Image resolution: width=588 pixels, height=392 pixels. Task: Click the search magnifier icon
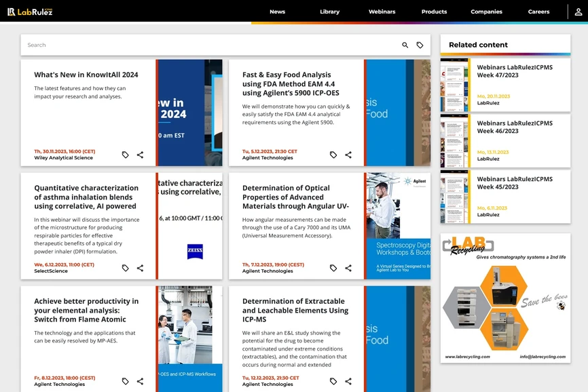(405, 45)
